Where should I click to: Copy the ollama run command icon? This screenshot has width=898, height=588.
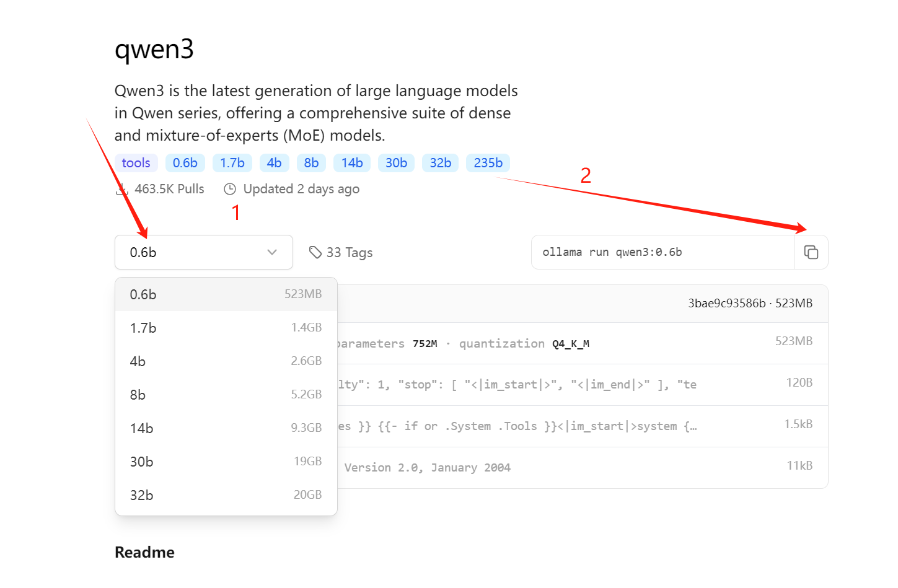click(811, 252)
